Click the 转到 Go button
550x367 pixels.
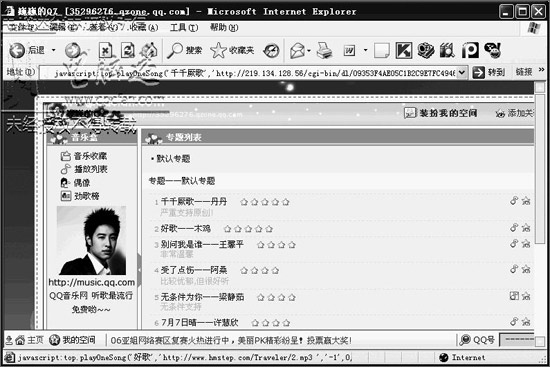pos(489,72)
